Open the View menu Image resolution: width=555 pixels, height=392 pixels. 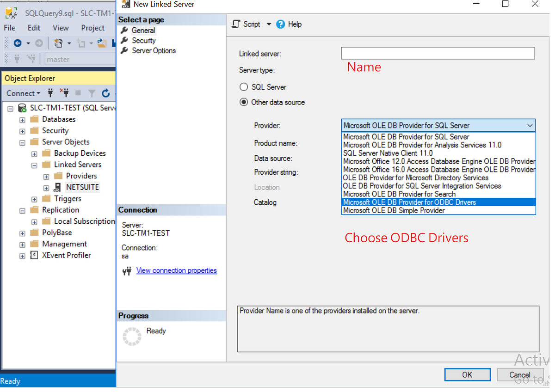coord(61,28)
